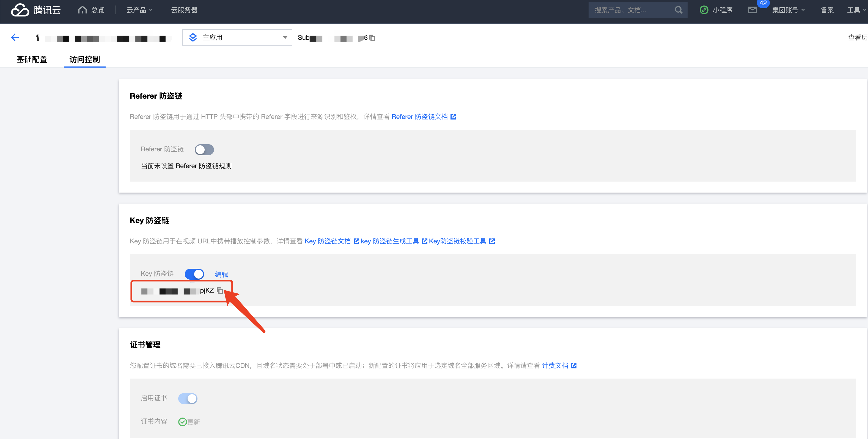Switch to the 基础配置 tab
Image resolution: width=868 pixels, height=439 pixels.
pos(32,60)
